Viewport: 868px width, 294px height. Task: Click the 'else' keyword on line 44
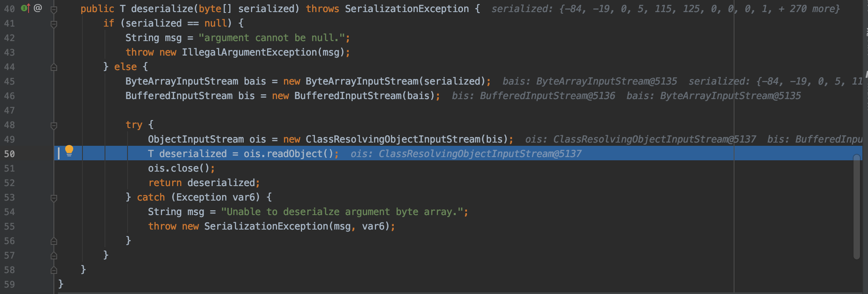click(x=125, y=67)
